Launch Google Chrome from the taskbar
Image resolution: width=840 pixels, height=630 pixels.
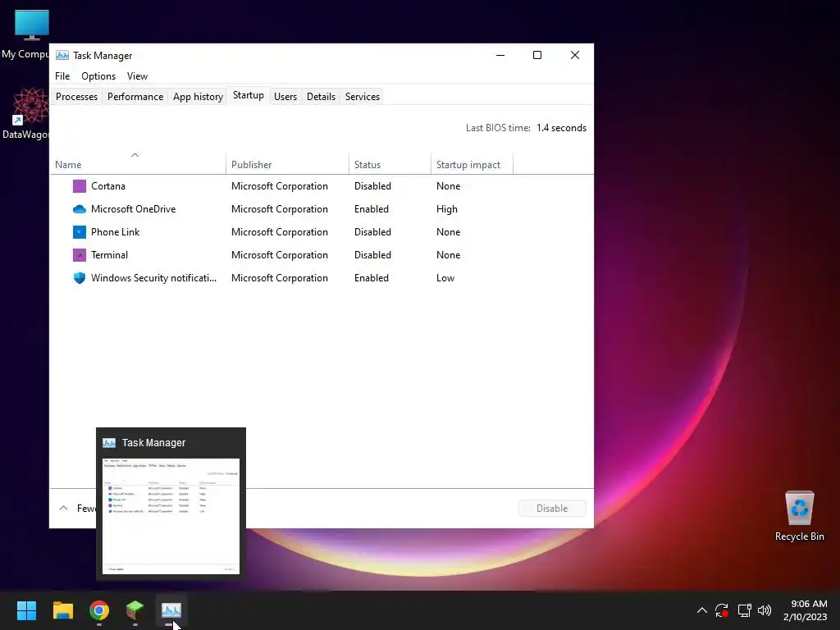click(99, 610)
